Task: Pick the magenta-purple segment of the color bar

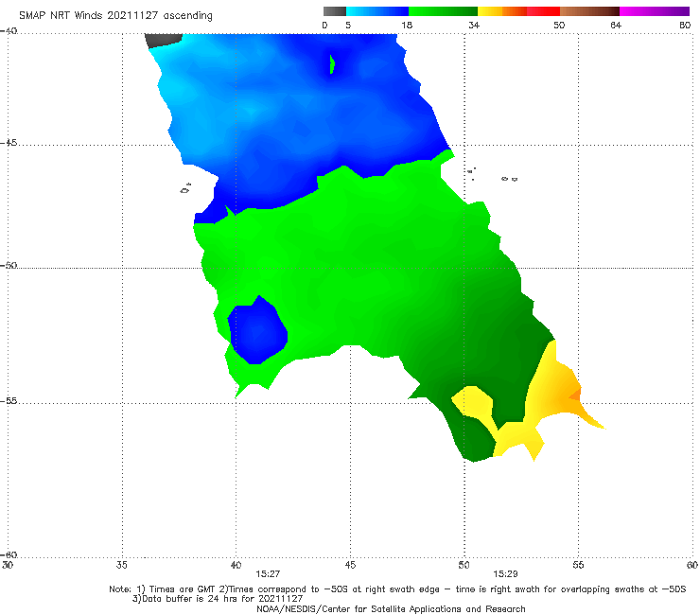Action: coord(655,11)
